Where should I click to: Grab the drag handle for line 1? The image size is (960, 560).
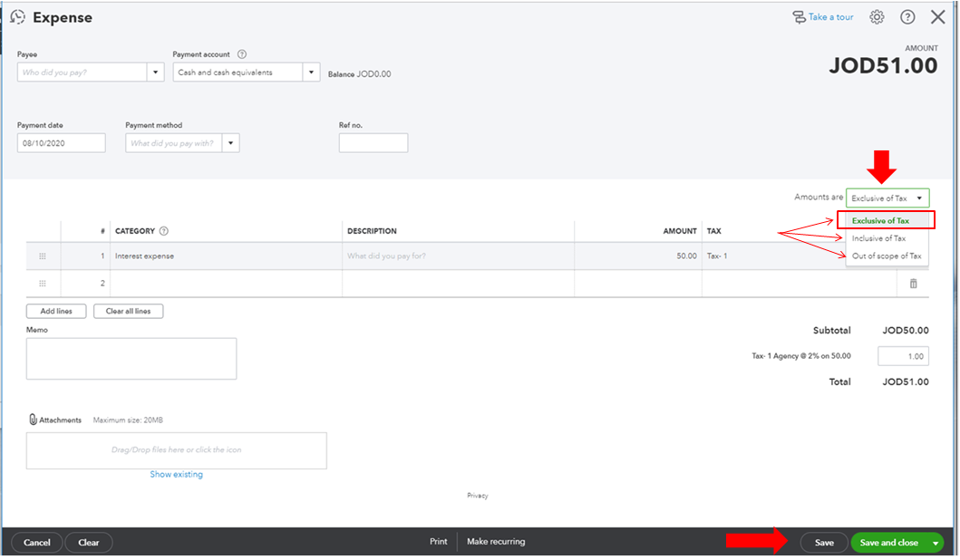point(42,256)
